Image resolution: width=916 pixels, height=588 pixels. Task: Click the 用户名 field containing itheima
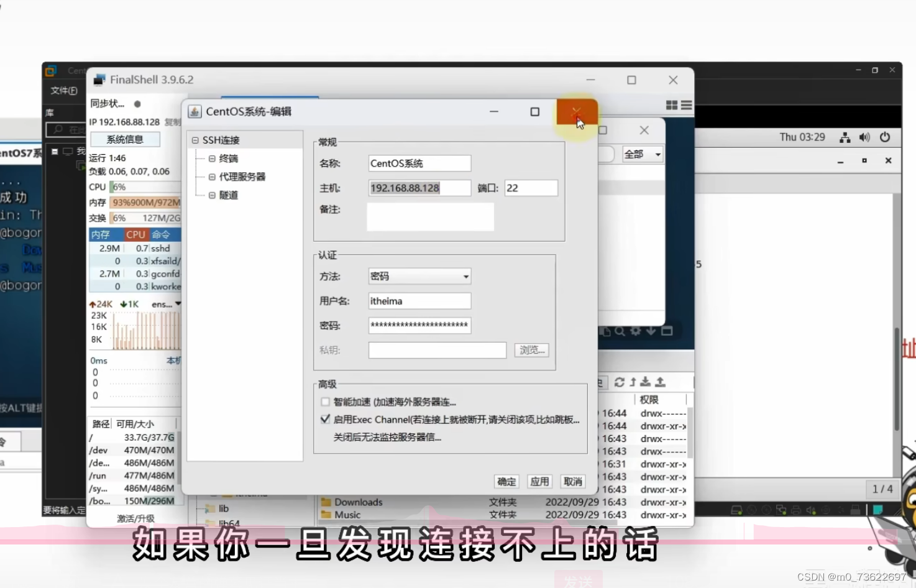(419, 301)
